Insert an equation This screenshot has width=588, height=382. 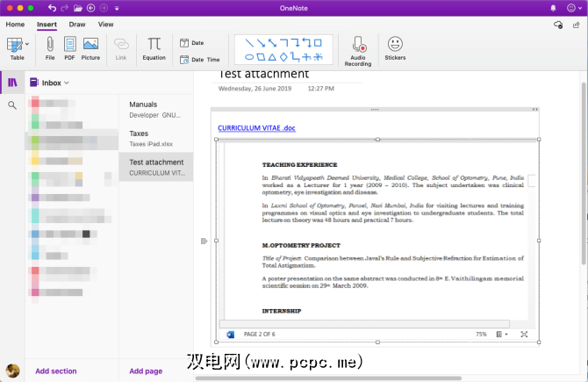154,47
